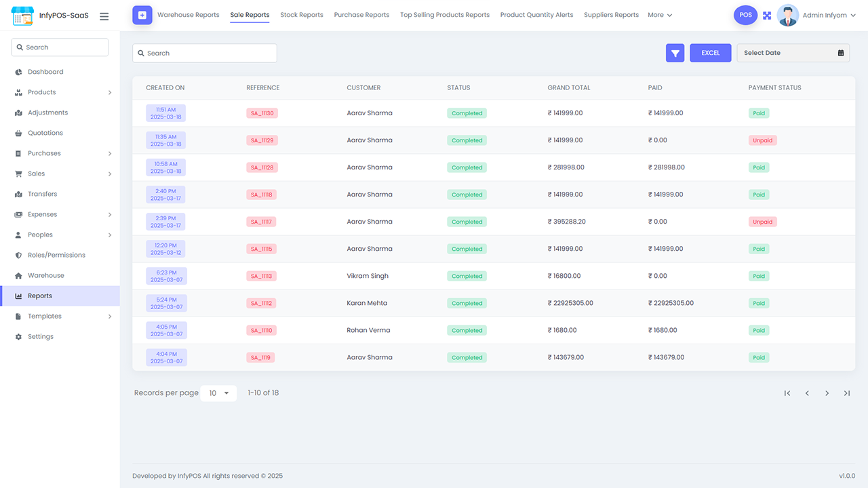The height and width of the screenshot is (488, 868).
Task: Expand the Admin Infyom user menu
Action: 829,14
